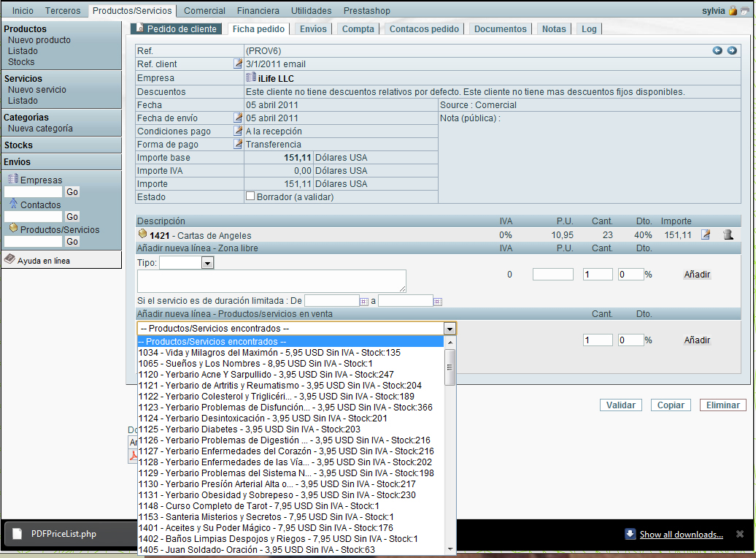Open the iLife LLC company link
Screen dimensions: 756x558
tap(276, 78)
